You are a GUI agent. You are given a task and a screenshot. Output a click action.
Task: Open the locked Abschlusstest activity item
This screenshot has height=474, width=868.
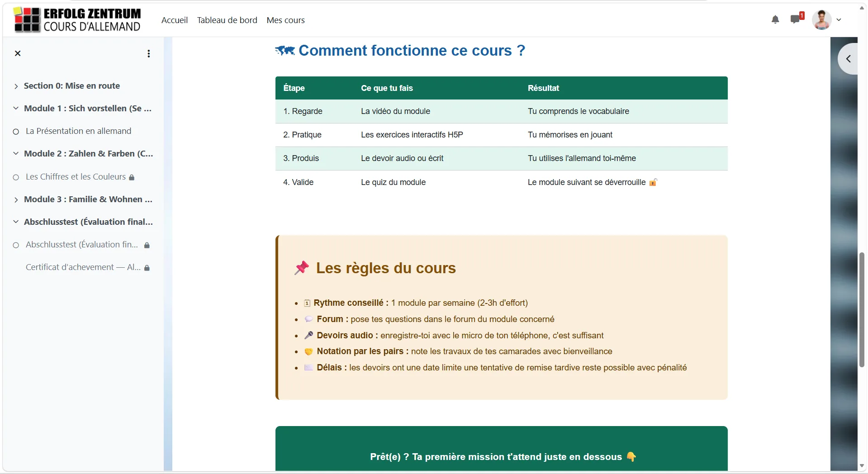tap(82, 245)
